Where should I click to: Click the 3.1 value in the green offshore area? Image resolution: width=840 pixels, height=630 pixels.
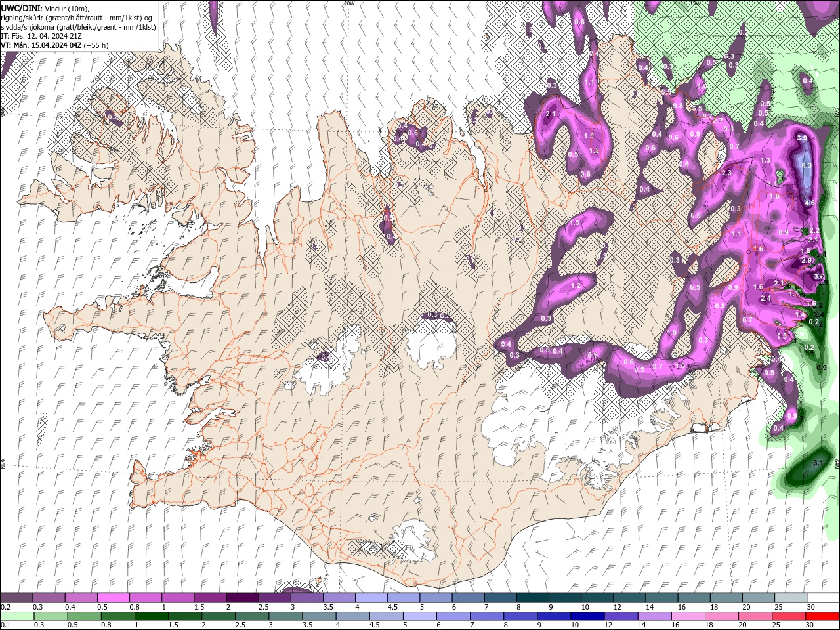click(x=818, y=463)
